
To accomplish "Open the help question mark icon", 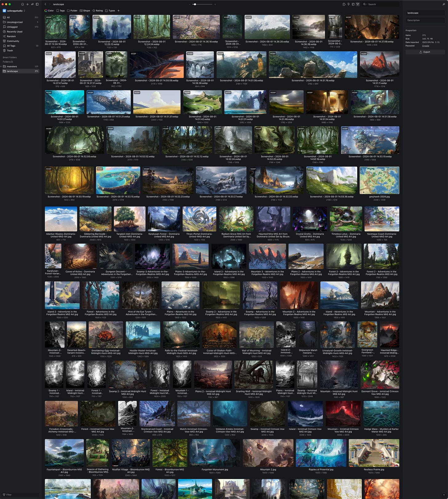I will (x=444, y=495).
